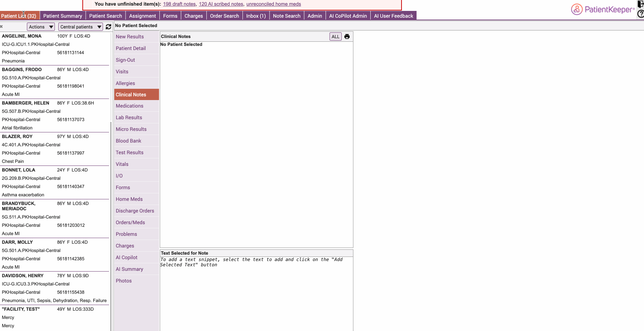Switch to the Patient Summary tab
The height and width of the screenshot is (331, 644).
[x=62, y=16]
